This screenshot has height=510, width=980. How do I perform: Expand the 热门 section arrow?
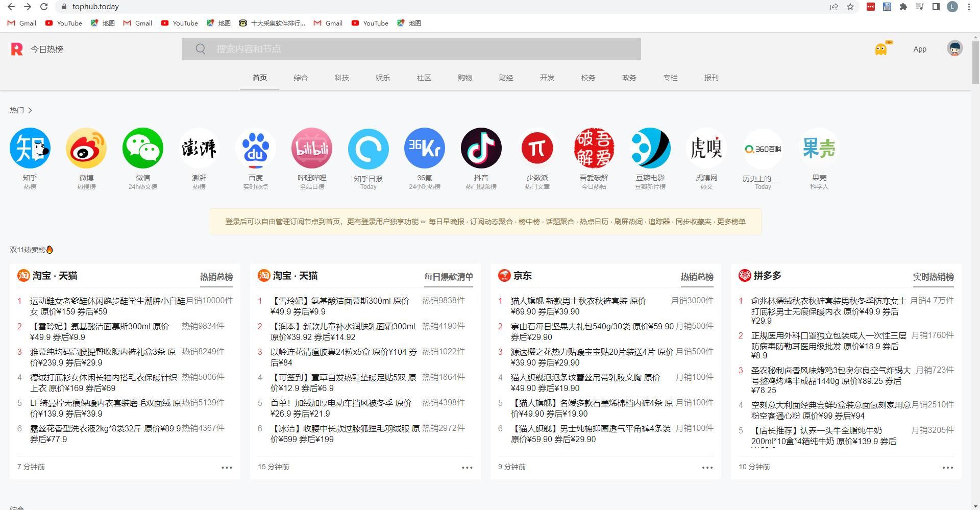tap(31, 110)
